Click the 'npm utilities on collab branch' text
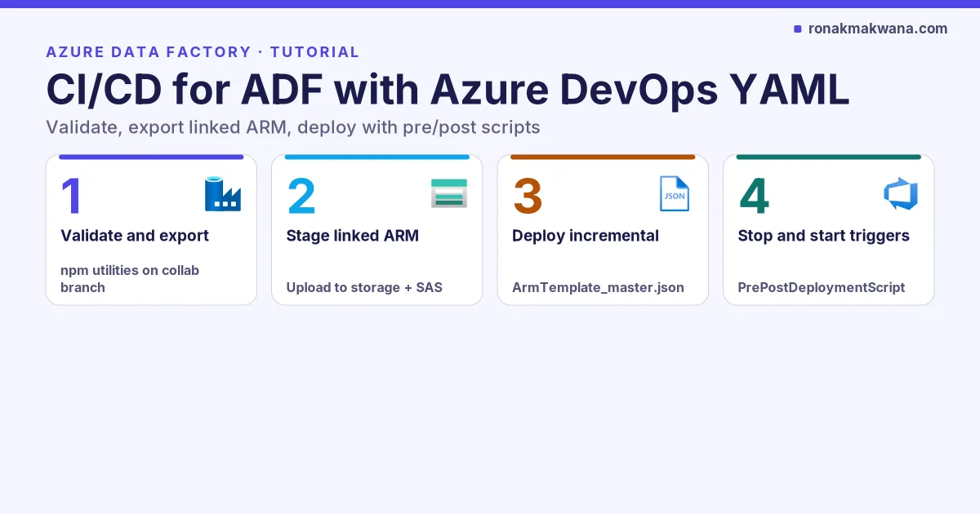Image resolution: width=980 pixels, height=514 pixels. coord(130,278)
